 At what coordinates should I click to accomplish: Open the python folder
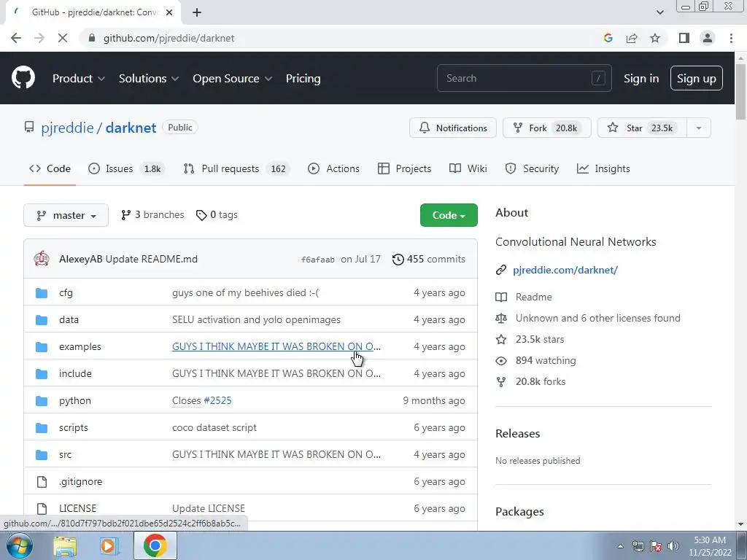point(75,400)
